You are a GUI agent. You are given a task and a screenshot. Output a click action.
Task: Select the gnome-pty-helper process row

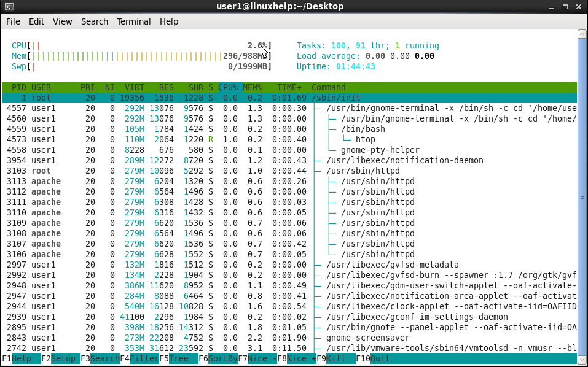coord(289,150)
